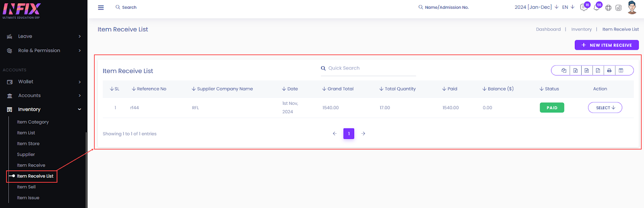Viewport: 644px width, 208px height.
Task: Go to the INFIX logo home
Action: [x=22, y=10]
